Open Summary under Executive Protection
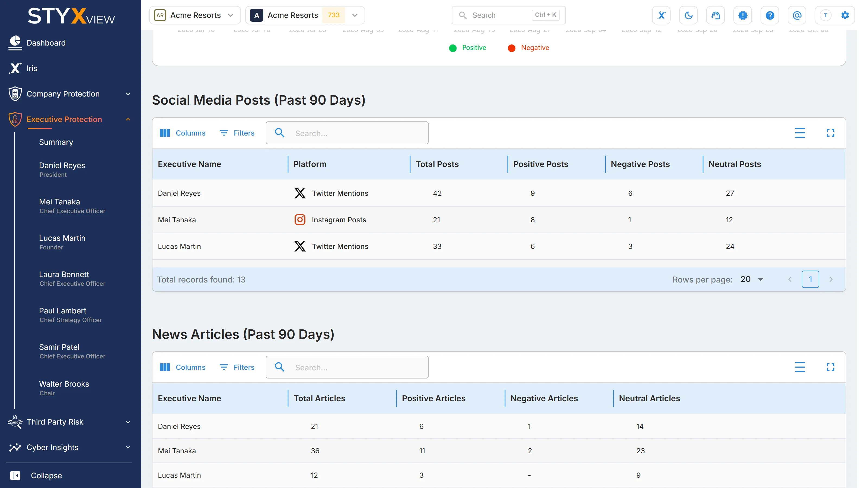 tap(56, 142)
